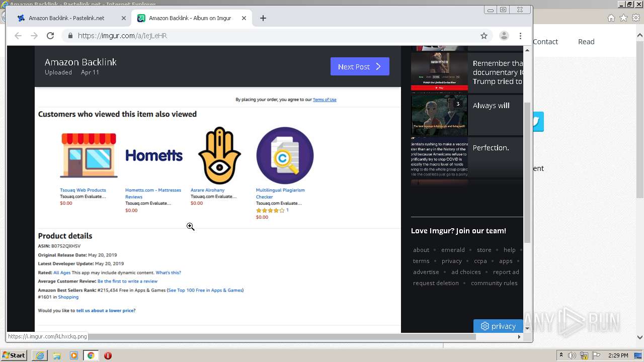644x362 pixels.
Task: Open Chrome's three-dot menu
Action: pyautogui.click(x=520, y=36)
